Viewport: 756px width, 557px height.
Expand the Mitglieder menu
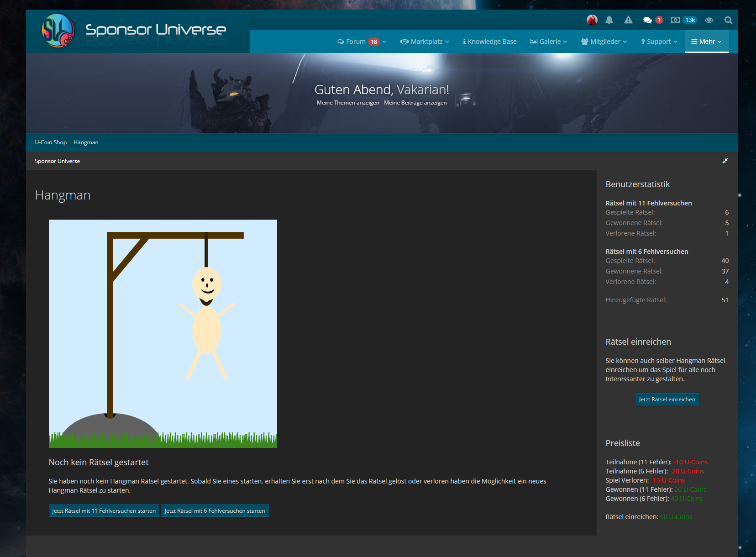604,42
